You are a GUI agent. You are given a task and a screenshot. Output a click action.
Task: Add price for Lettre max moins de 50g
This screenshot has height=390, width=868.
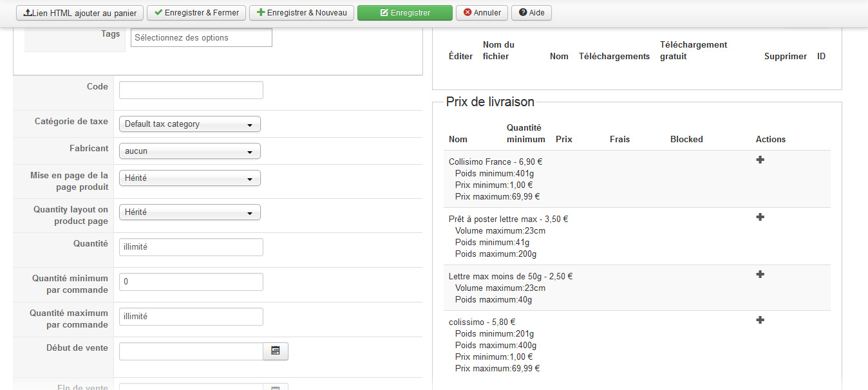760,274
